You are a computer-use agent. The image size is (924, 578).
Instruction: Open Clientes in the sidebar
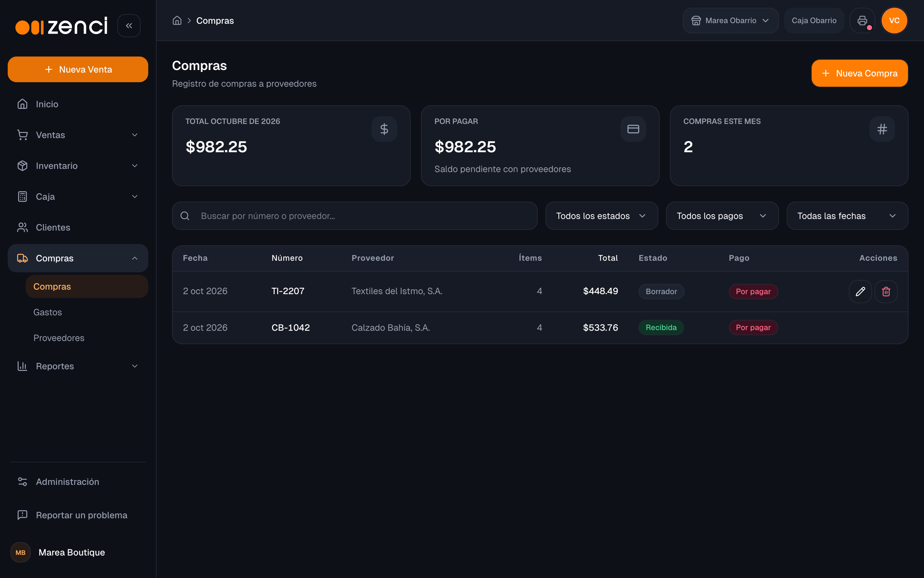pyautogui.click(x=78, y=227)
